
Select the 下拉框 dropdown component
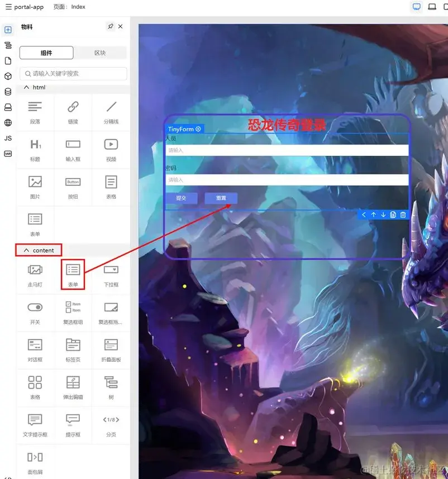111,276
